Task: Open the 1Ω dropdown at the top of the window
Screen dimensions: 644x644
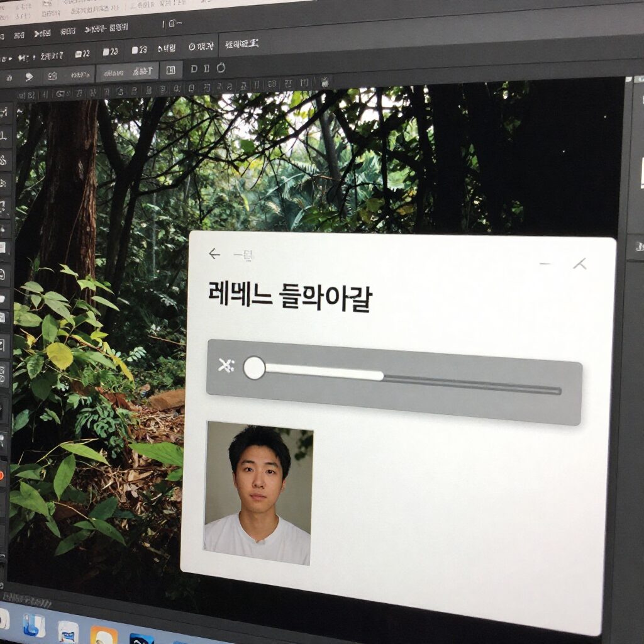Action: [171, 24]
